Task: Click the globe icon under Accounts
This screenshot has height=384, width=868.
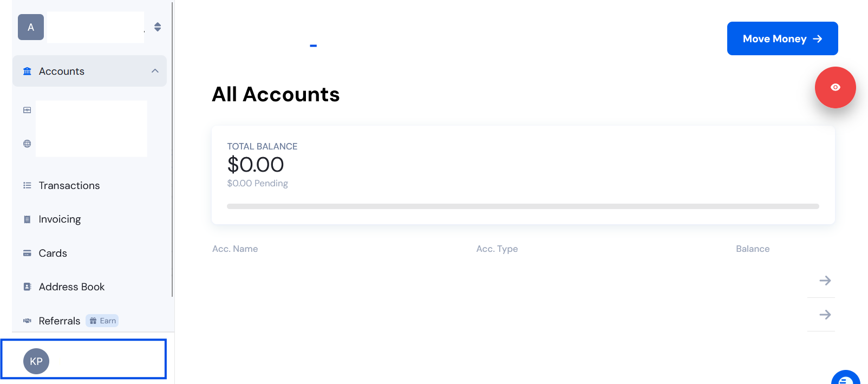Action: pyautogui.click(x=27, y=144)
